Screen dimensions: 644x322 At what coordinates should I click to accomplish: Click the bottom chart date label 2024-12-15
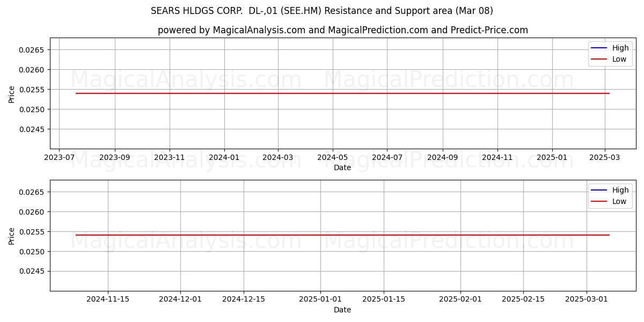(x=244, y=299)
